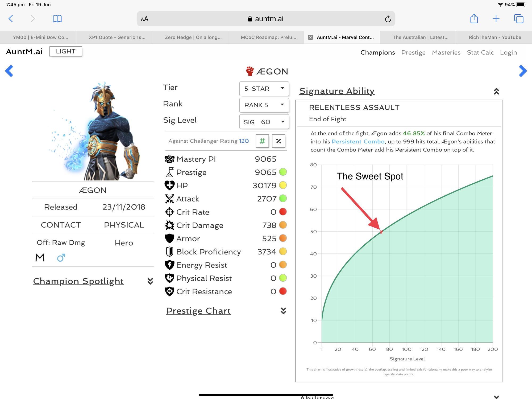Click Prestige Chart heading
532x399 pixels.
pyautogui.click(x=198, y=311)
